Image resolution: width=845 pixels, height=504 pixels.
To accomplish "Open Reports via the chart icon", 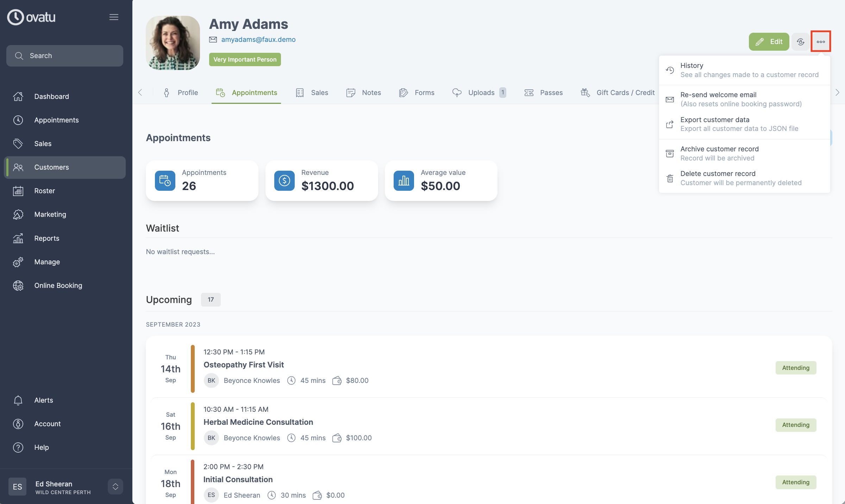I will (x=18, y=238).
